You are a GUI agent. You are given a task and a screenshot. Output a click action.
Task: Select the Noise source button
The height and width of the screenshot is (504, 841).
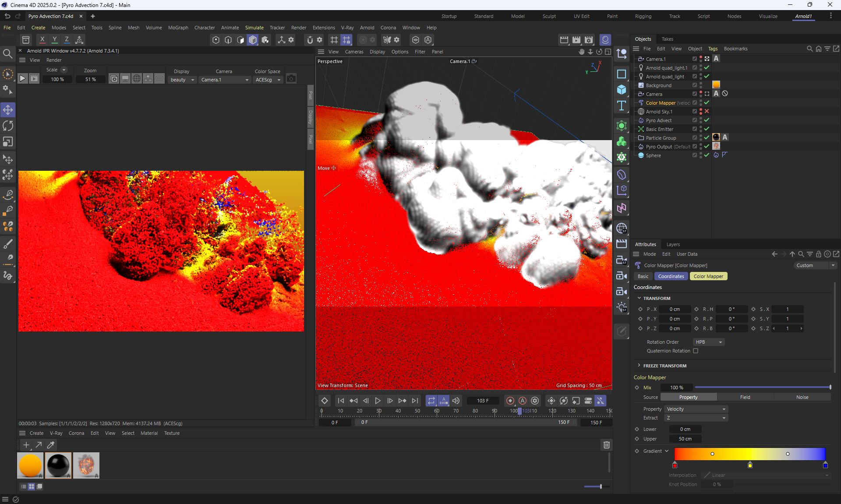tap(802, 397)
